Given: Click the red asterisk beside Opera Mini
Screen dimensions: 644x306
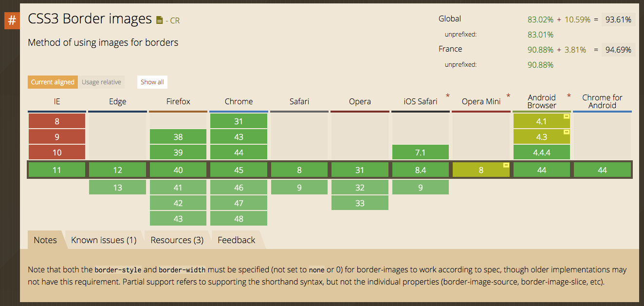Looking at the screenshot, I should click(x=508, y=96).
